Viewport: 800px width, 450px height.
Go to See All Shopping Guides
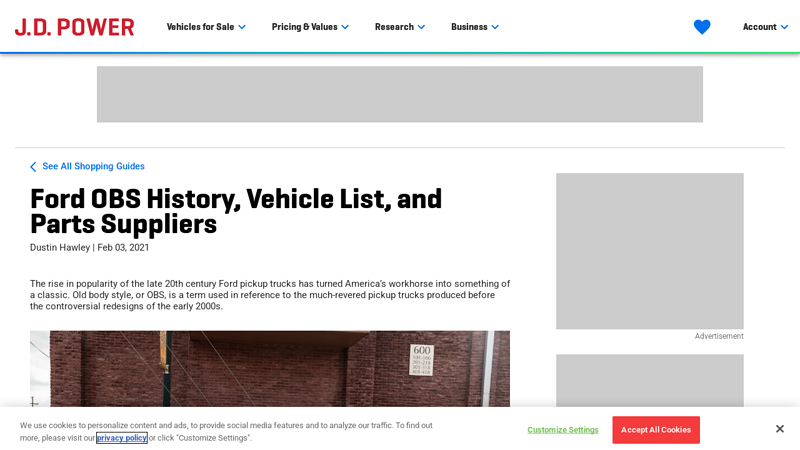point(93,166)
